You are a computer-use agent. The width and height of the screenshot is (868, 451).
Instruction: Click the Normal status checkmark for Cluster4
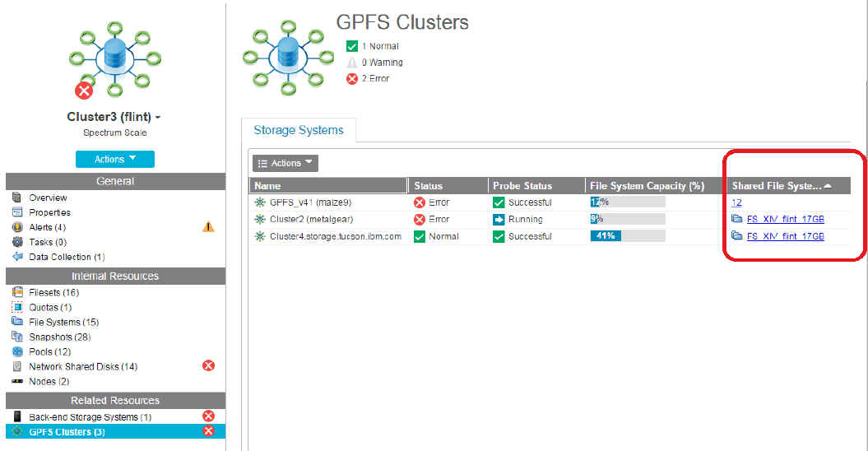(419, 236)
